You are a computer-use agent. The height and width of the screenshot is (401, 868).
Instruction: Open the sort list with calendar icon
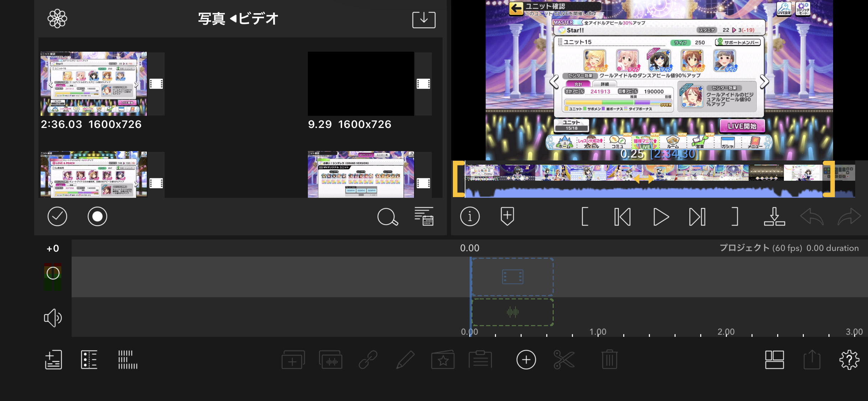pos(424,216)
